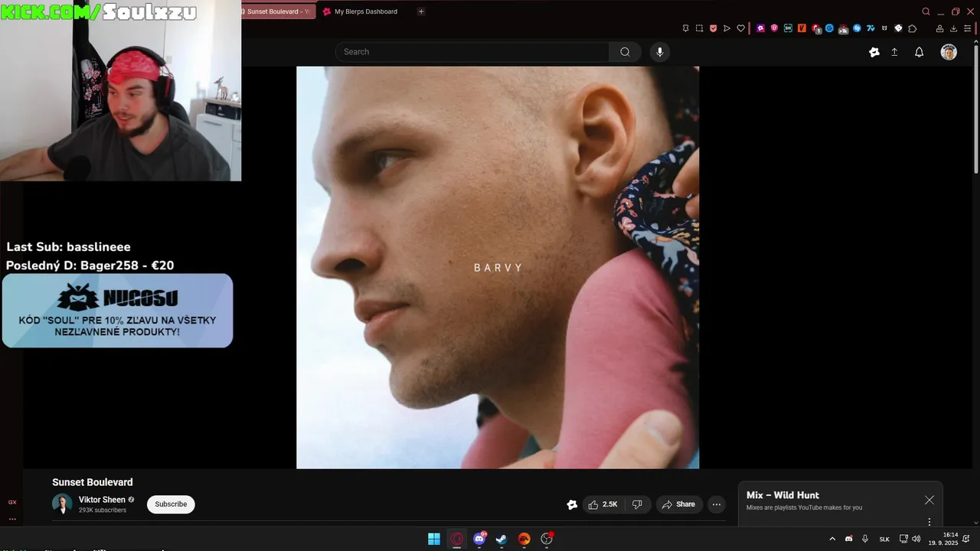Open Mix panel vertical three-dot options
This screenshot has height=551, width=980.
[x=929, y=522]
